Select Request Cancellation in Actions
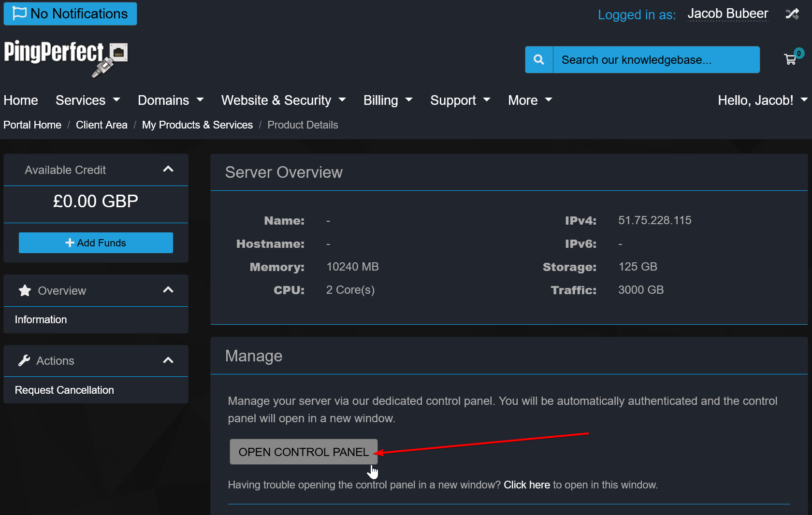812x515 pixels. pyautogui.click(x=64, y=390)
